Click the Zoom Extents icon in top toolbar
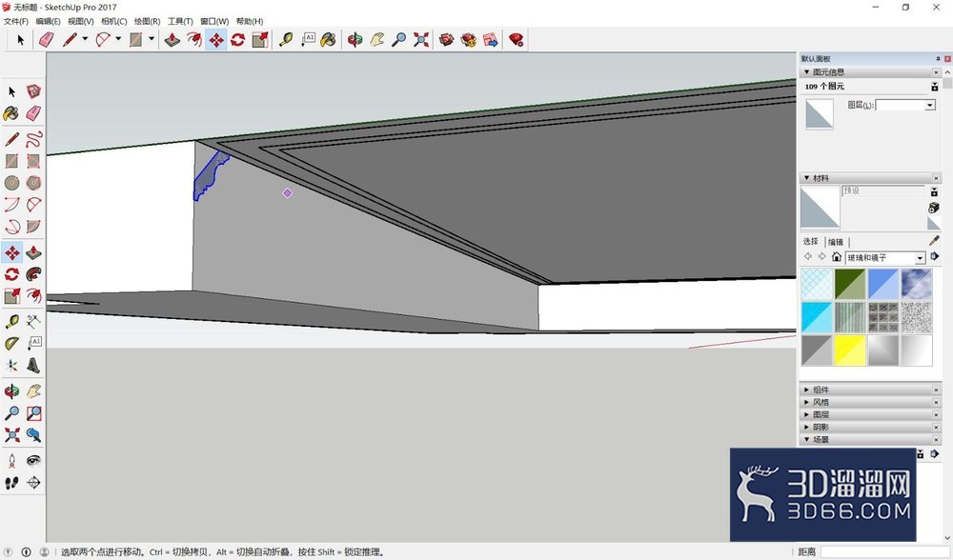The width and height of the screenshot is (953, 560). (420, 40)
